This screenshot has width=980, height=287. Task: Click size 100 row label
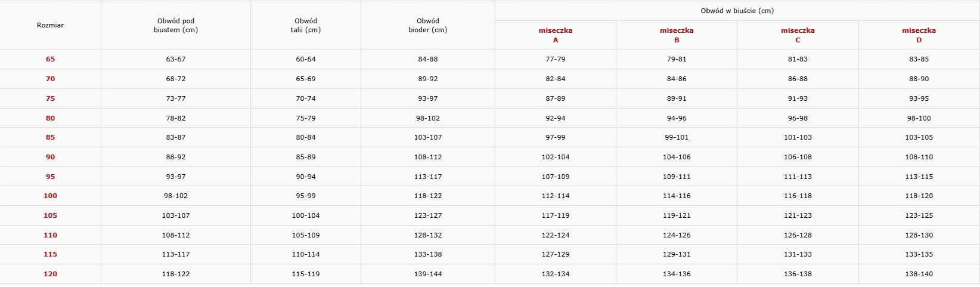pyautogui.click(x=50, y=196)
